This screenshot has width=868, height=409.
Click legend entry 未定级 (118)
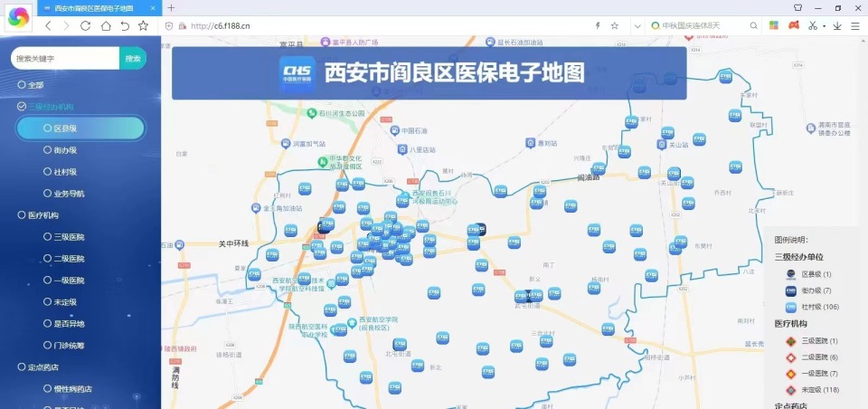click(812, 390)
